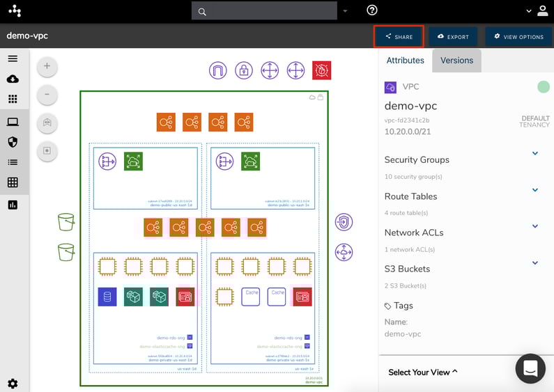Image resolution: width=554 pixels, height=392 pixels.
Task: Select the arch-shaped VPN gateway icon
Action: (x=217, y=70)
